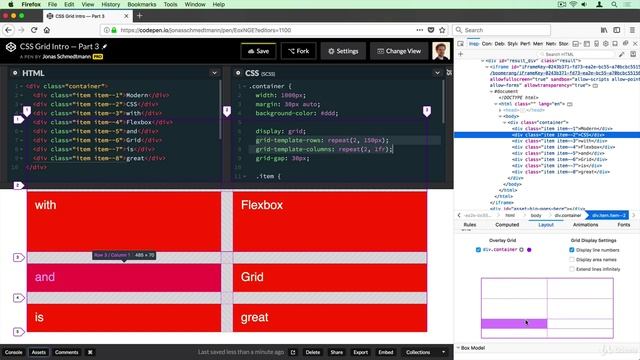Open the CodePen Console panel
640x360 pixels.
[x=13, y=352]
